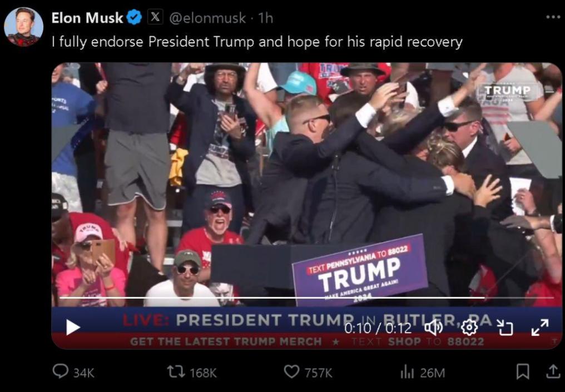Seek along the video progress bar

pyautogui.click(x=306, y=298)
